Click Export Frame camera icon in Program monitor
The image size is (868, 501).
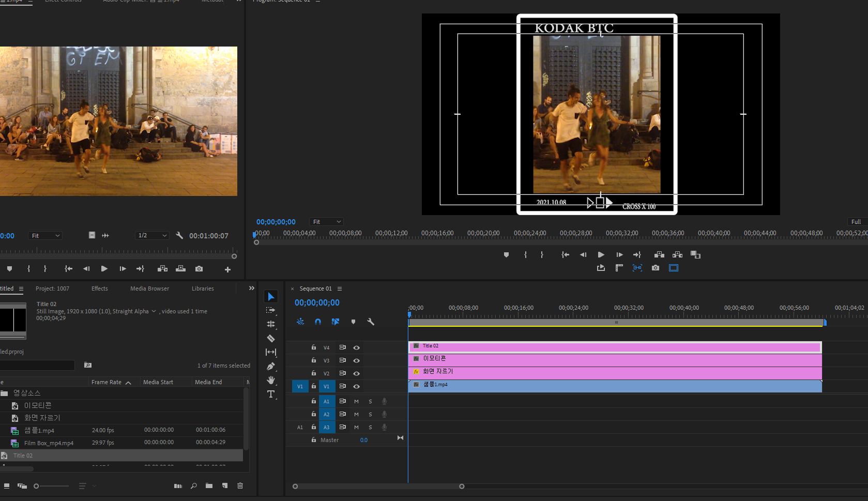click(x=656, y=268)
